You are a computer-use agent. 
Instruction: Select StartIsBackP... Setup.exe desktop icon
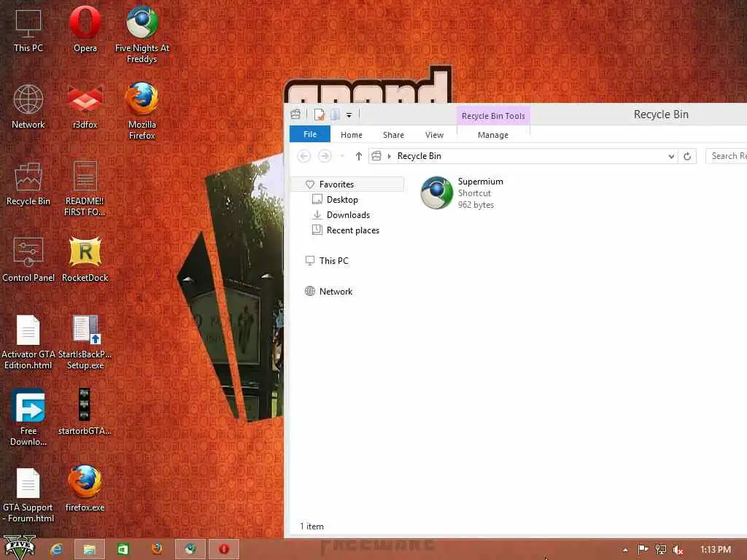point(85,343)
